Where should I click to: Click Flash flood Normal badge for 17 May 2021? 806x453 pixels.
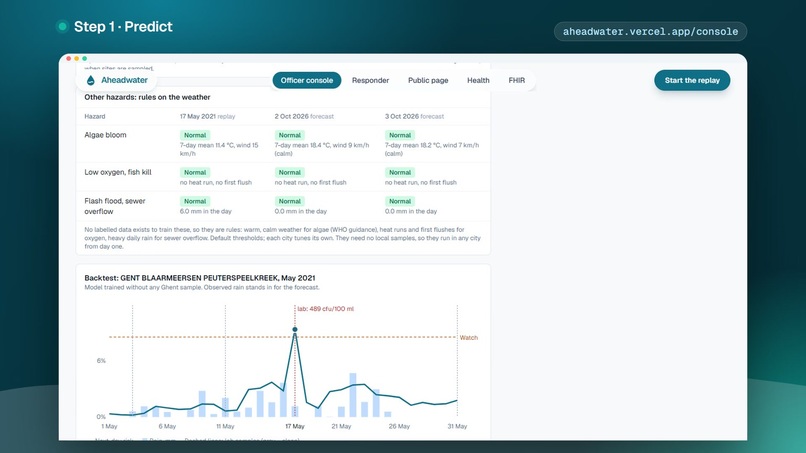(x=195, y=201)
